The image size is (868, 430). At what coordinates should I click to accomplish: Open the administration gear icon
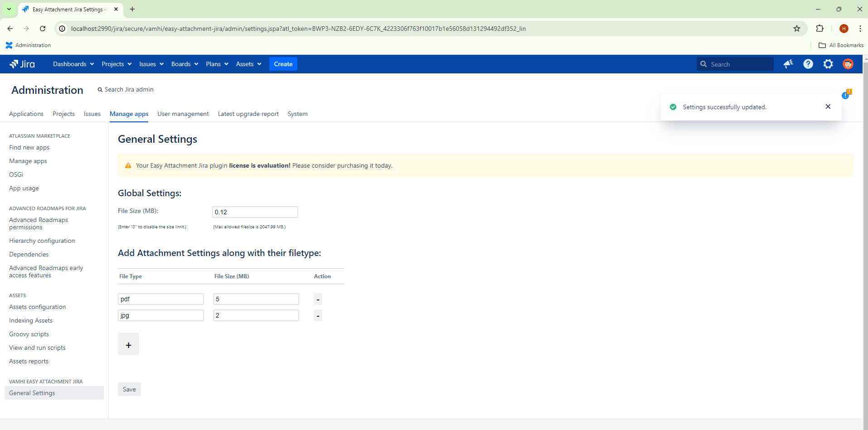pos(828,64)
